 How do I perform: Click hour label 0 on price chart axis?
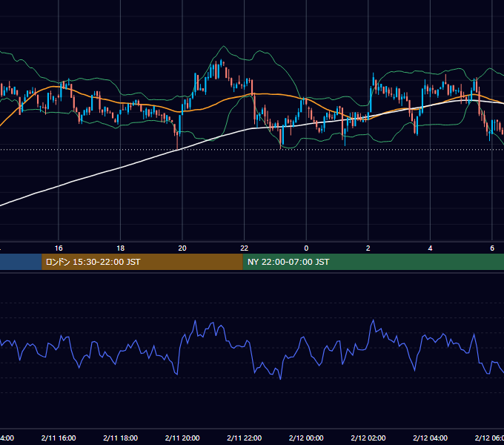[306, 248]
